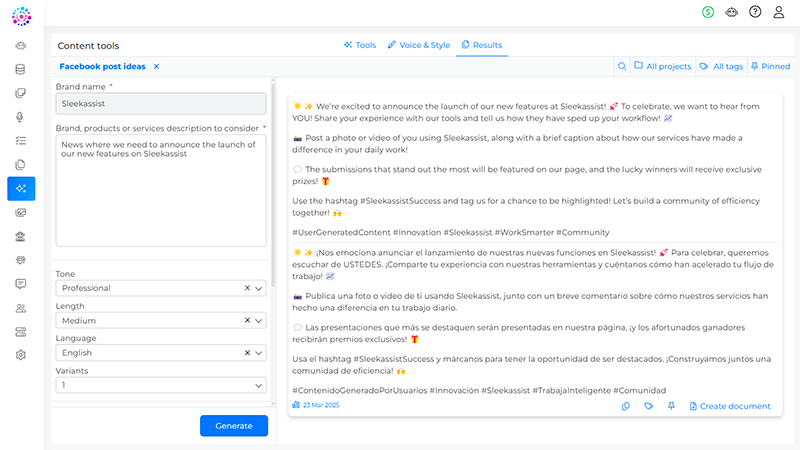Click the #ContenidoGeneradoPorUsuarios hashtags line
The image size is (800, 450).
click(479, 390)
